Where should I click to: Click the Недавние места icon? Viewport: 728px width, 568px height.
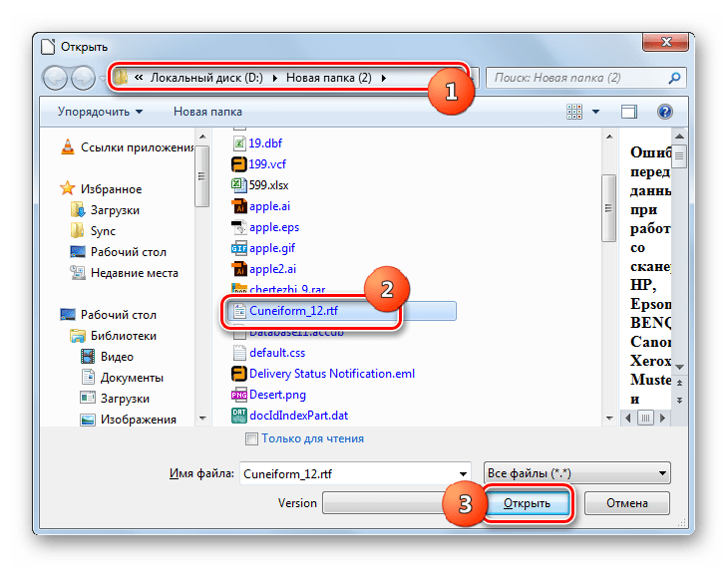tap(78, 272)
